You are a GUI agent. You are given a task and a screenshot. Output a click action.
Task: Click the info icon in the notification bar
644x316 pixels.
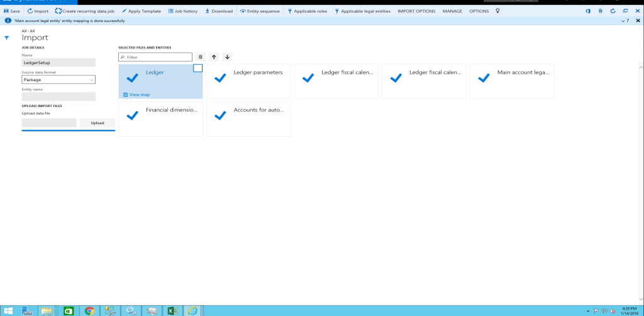tap(8, 21)
